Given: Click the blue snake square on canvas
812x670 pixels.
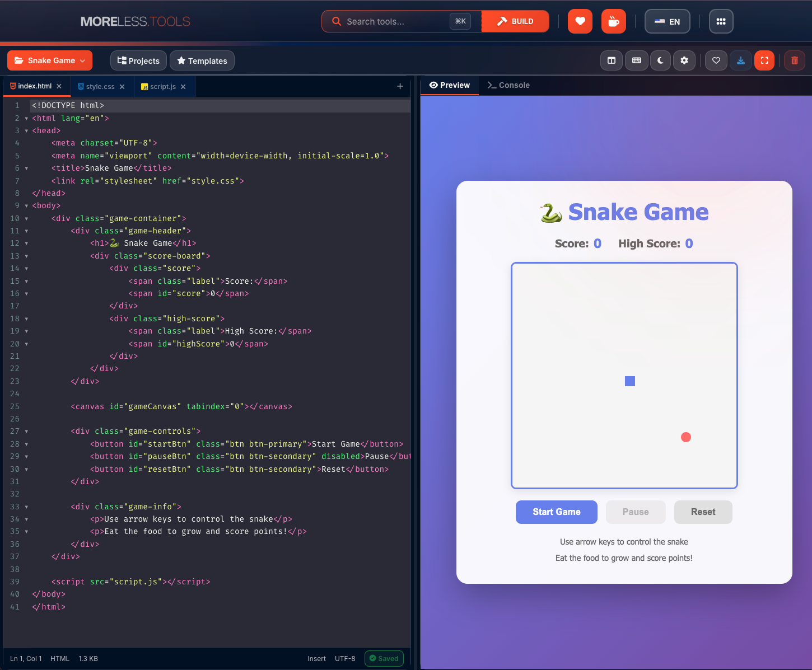Looking at the screenshot, I should pyautogui.click(x=630, y=381).
